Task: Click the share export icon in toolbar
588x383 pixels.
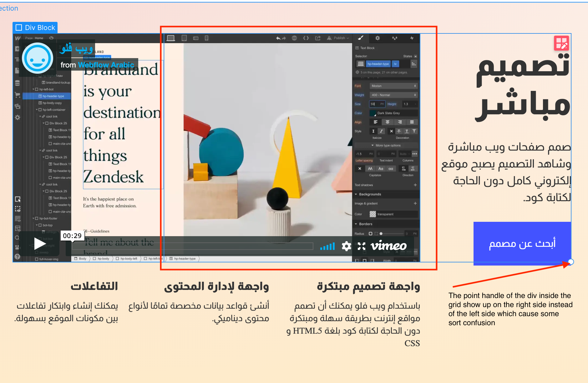Action: pyautogui.click(x=318, y=38)
